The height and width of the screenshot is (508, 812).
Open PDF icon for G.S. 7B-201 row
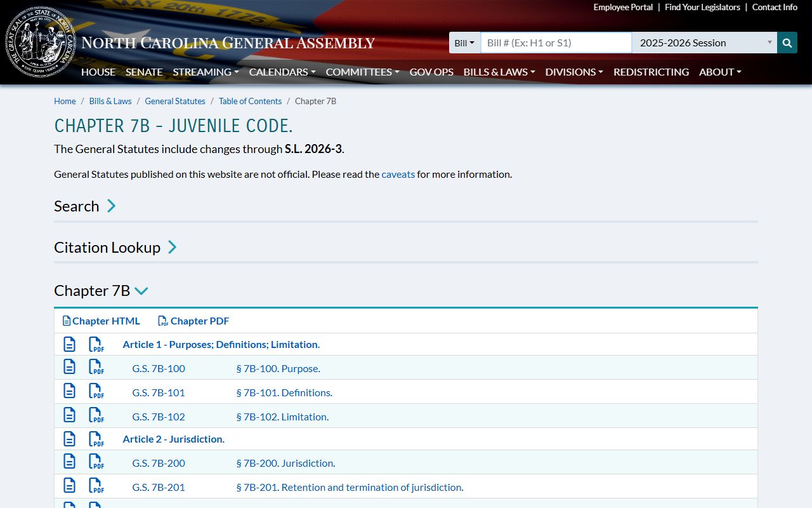point(96,486)
